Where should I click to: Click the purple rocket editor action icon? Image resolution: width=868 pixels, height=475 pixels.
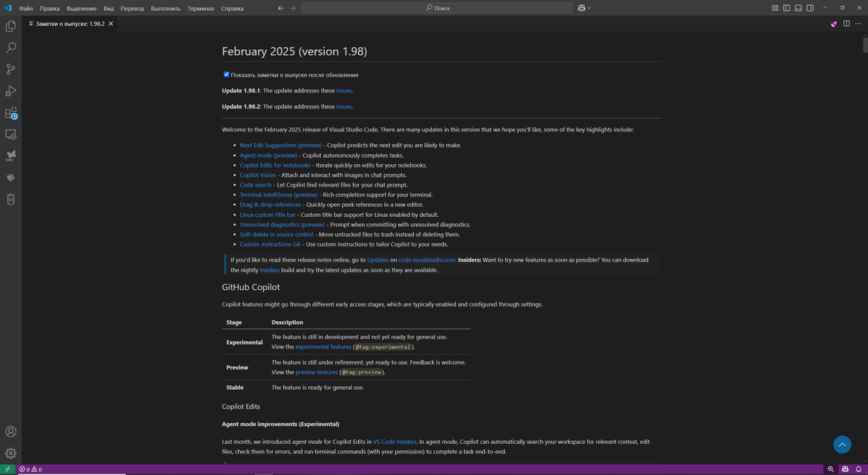coord(834,24)
